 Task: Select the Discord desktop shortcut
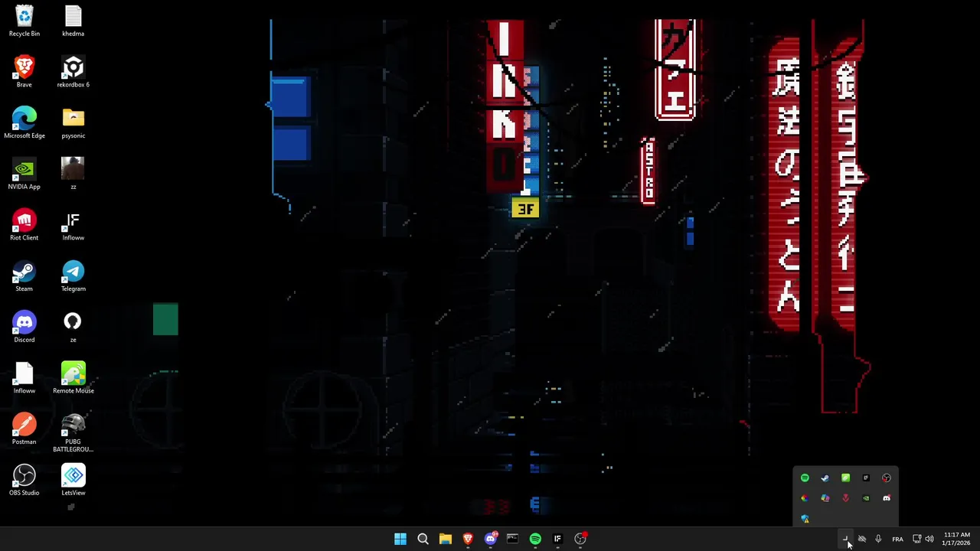24,328
